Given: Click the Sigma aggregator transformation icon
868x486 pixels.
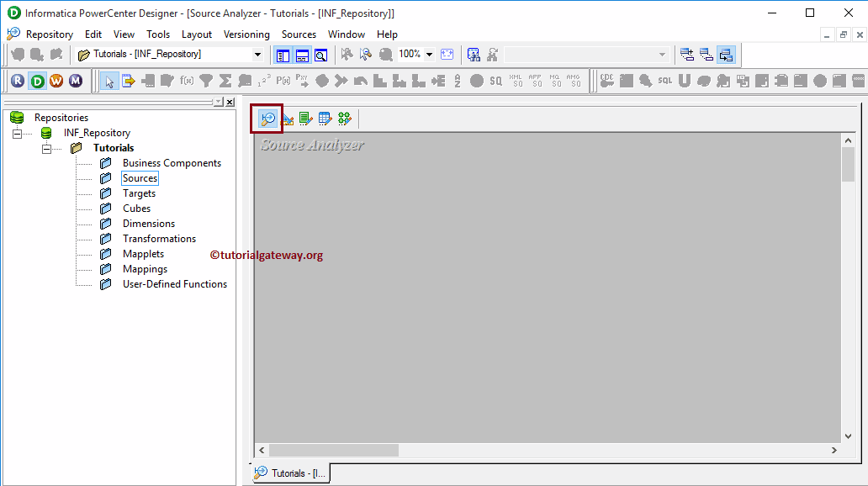Looking at the screenshot, I should click(x=225, y=82).
